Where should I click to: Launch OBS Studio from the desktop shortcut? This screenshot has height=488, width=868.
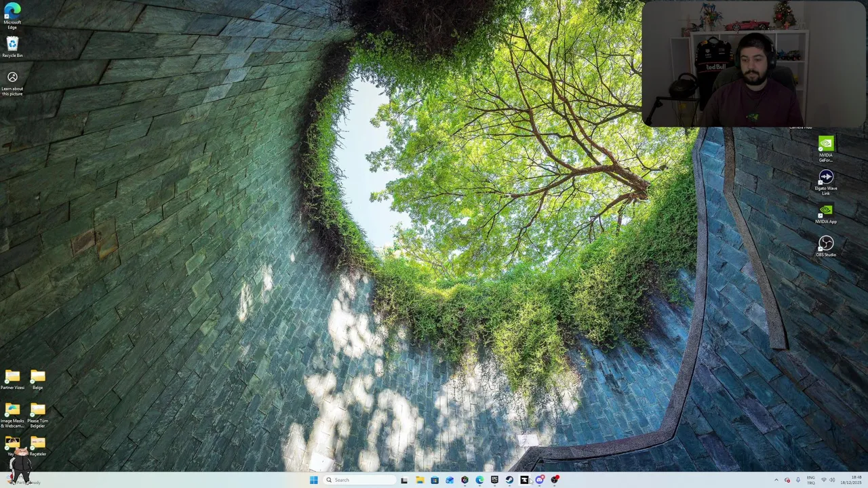tap(825, 246)
